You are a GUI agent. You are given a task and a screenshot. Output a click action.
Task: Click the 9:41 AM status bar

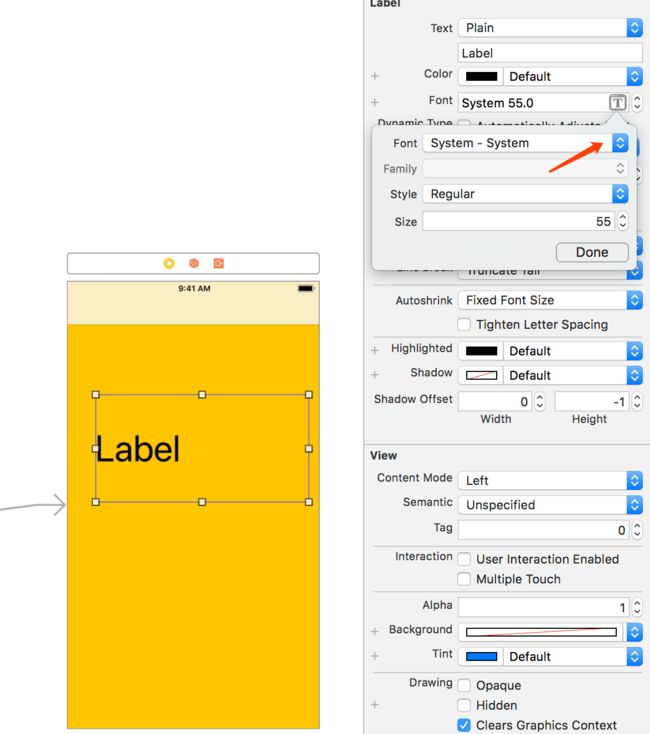point(194,288)
